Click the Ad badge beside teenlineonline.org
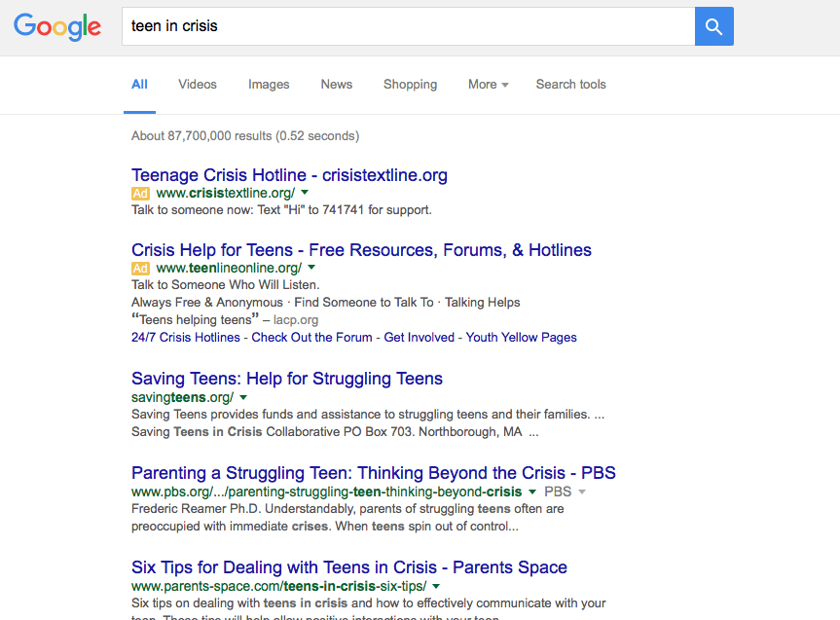Image resolution: width=840 pixels, height=620 pixels. 140,269
